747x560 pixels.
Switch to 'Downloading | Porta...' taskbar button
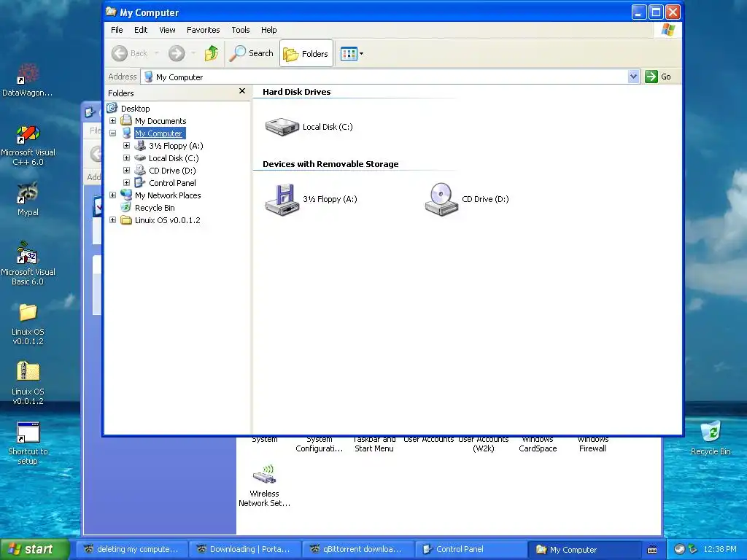[x=245, y=550]
